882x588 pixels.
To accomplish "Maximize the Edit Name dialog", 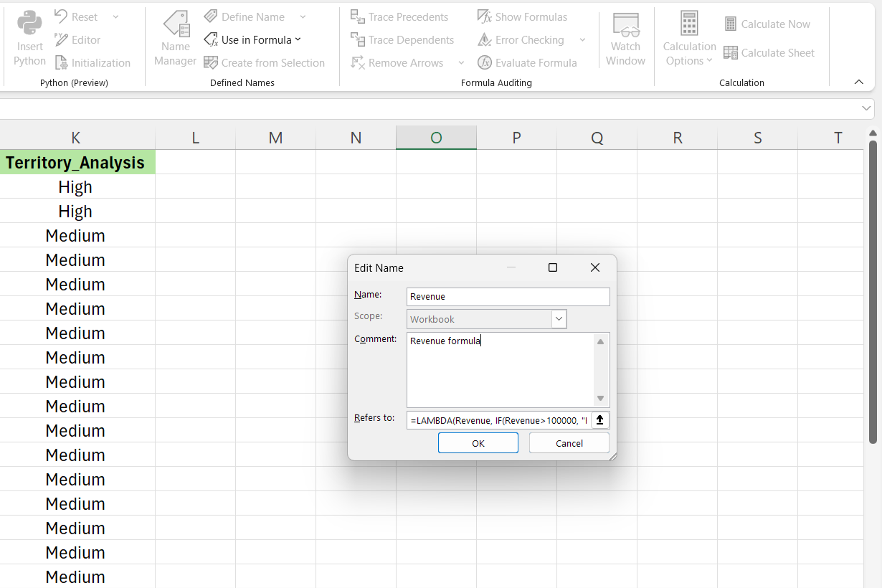I will pos(553,267).
